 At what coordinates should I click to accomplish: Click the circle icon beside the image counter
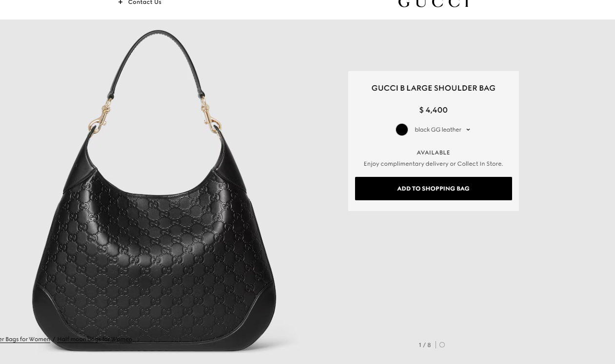point(442,345)
